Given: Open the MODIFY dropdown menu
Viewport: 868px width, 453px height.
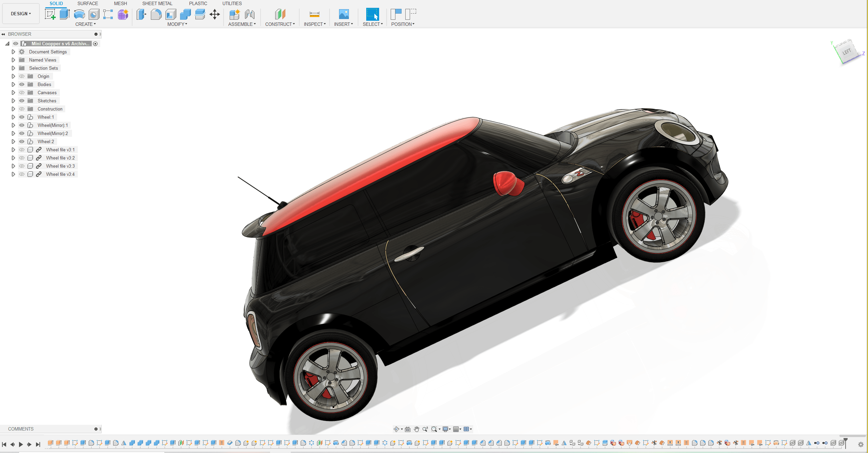Looking at the screenshot, I should click(177, 24).
